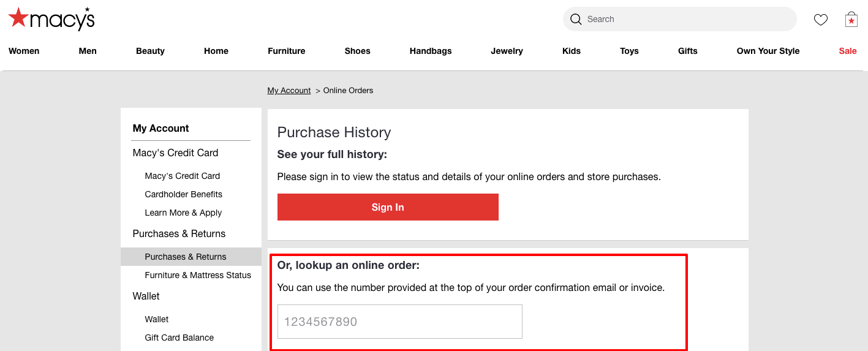
Task: Focus the order number input field
Action: click(400, 322)
